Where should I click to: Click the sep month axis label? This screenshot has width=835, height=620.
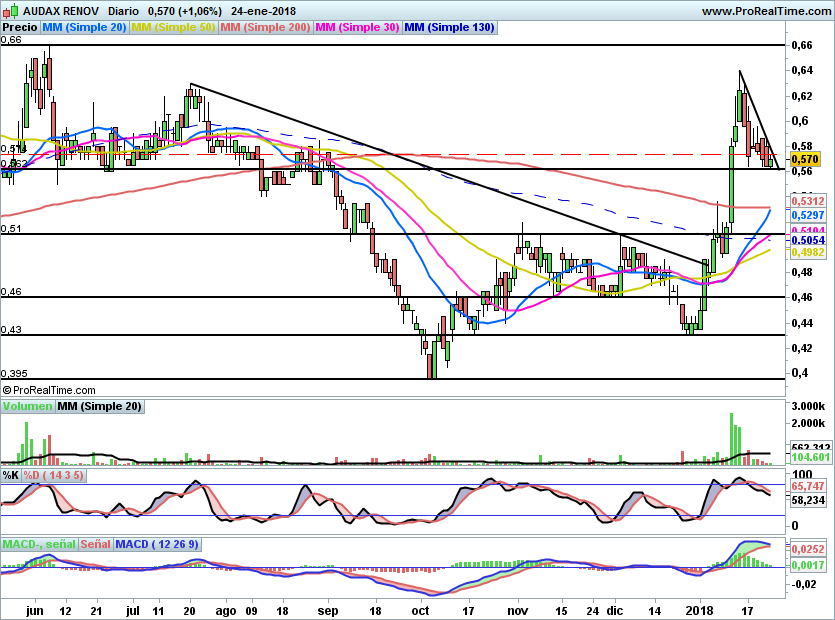click(328, 610)
